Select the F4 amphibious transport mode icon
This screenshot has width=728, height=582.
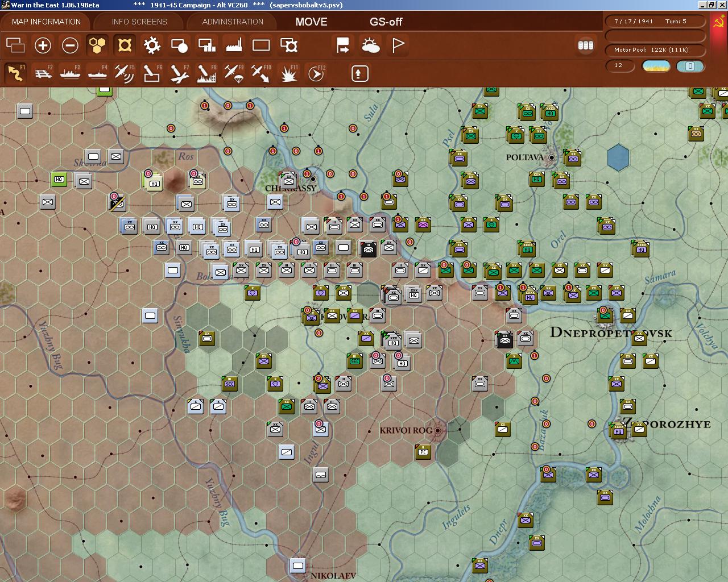pyautogui.click(x=97, y=73)
